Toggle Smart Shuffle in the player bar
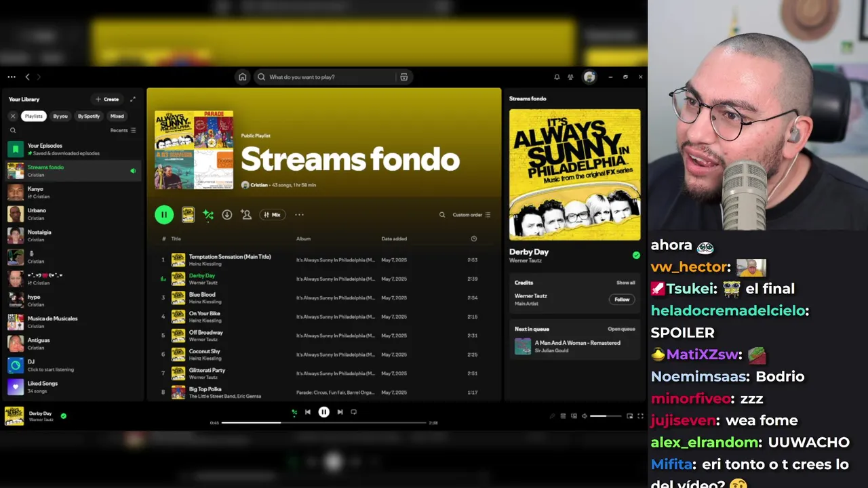This screenshot has width=868, height=488. point(294,412)
